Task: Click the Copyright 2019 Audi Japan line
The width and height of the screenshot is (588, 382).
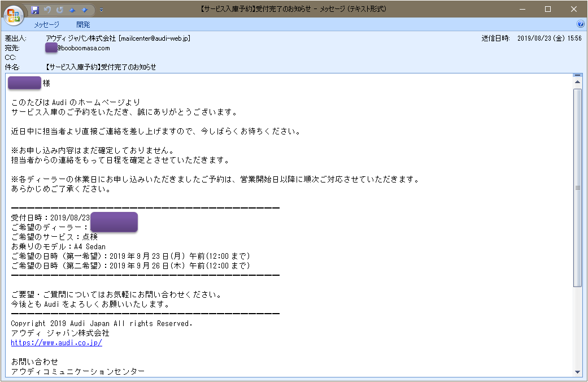Action: pyautogui.click(x=101, y=323)
